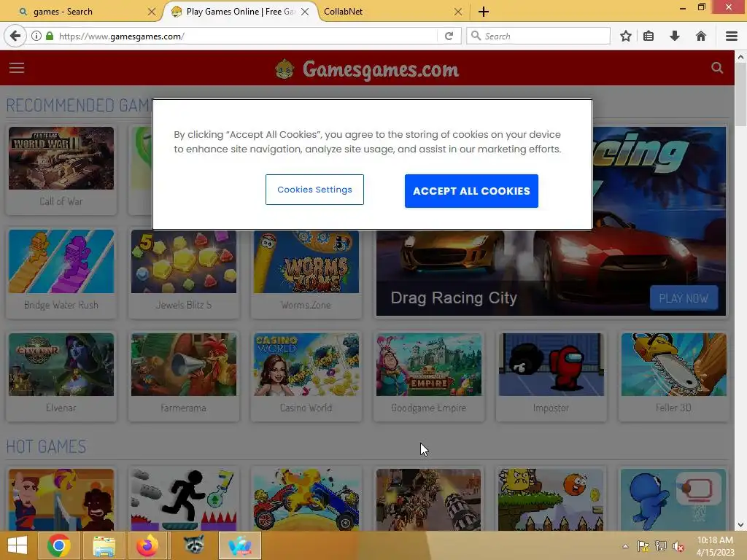Screen dimensions: 747x560
Task: Click the Drag Racing City banner title
Action: [x=454, y=297]
